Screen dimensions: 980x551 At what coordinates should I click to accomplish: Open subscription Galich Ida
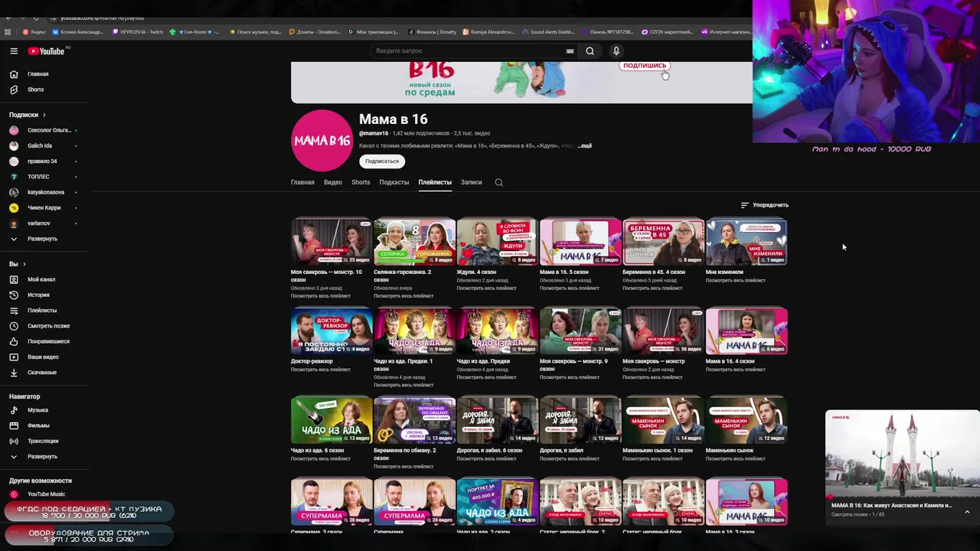click(44, 145)
